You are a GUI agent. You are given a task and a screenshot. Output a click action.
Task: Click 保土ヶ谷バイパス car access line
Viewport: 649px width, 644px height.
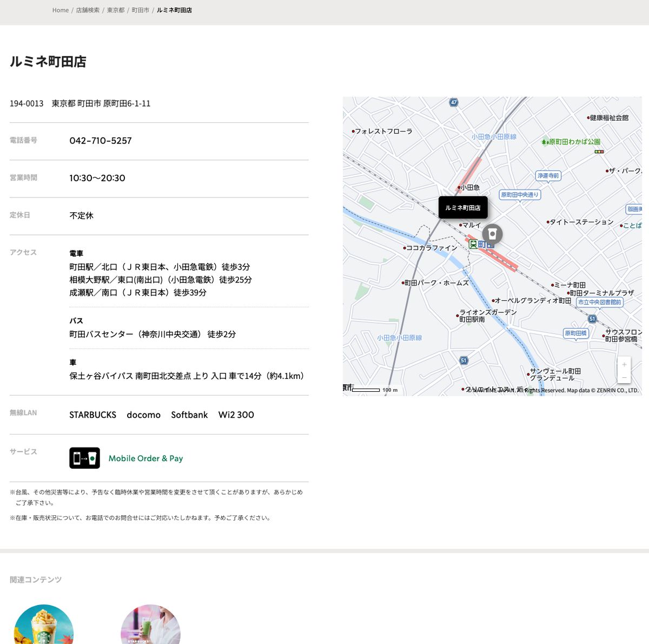(x=188, y=376)
